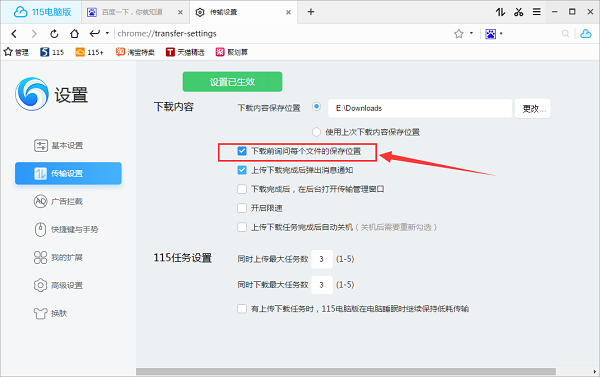Screen dimensions: 600x377
Task: Check 上传下载任务完成后自动关机
Action: 242,227
